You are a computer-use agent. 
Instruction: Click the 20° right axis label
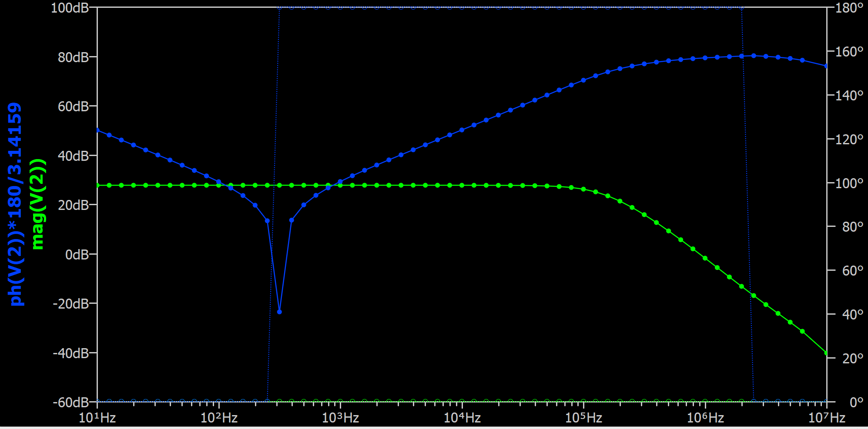[852, 358]
